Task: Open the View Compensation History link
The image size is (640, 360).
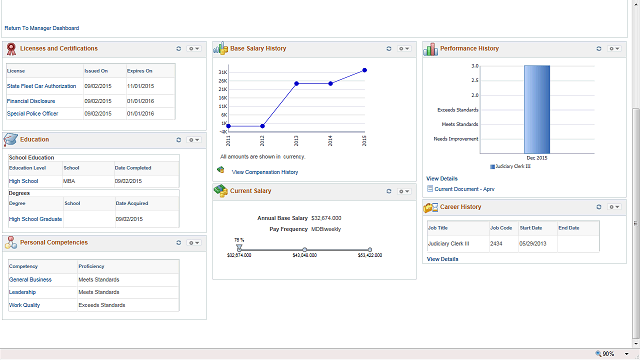Action: [x=265, y=172]
